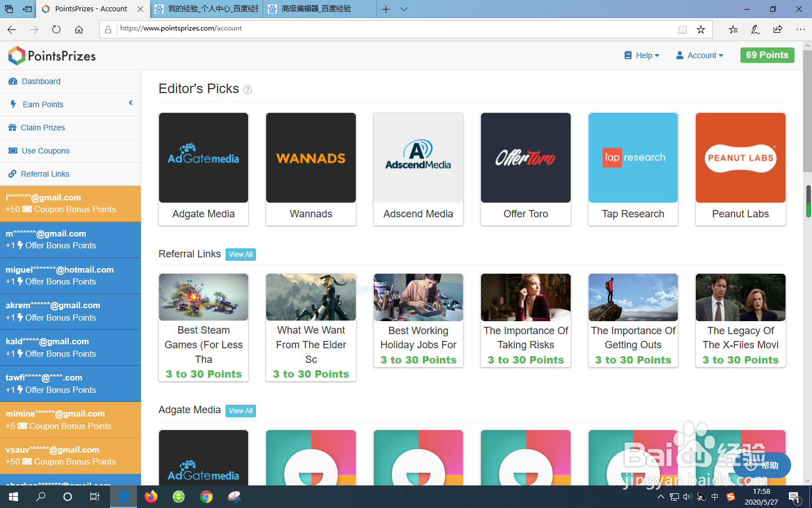The height and width of the screenshot is (508, 812).
Task: Click tawfi Offer Bonus Points notification
Action: (70, 384)
